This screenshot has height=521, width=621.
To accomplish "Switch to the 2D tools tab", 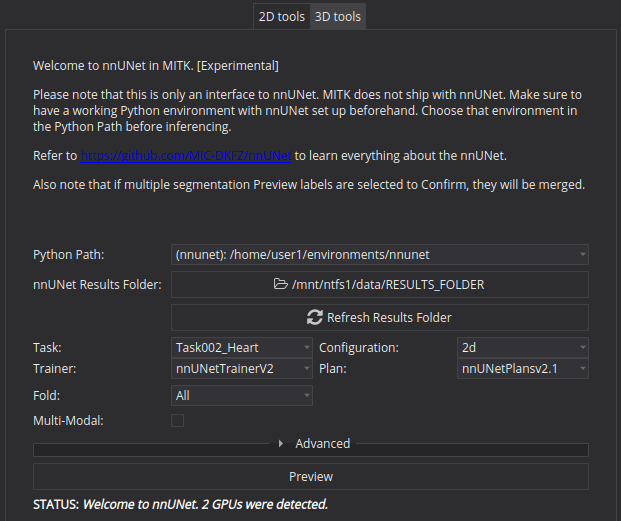I will 282,17.
